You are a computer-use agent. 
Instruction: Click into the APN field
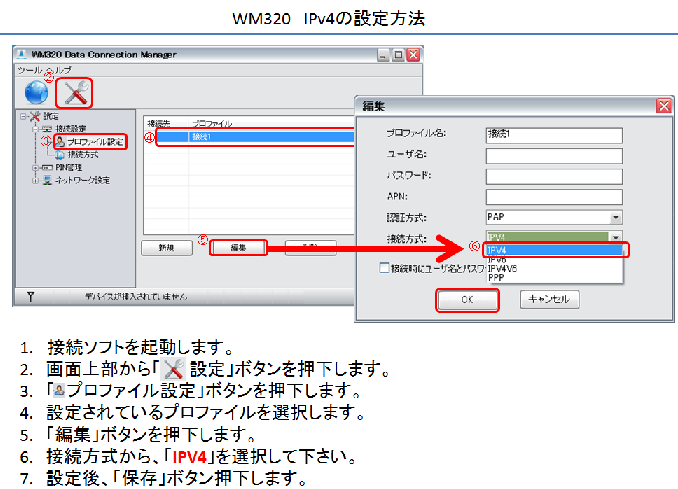pos(554,197)
